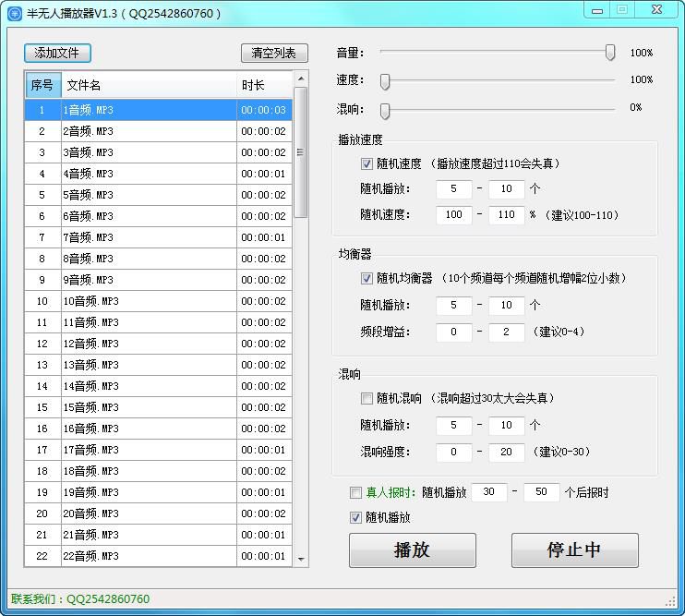Click 频段增益 maximum field showing 2
685x616 pixels.
click(x=506, y=332)
